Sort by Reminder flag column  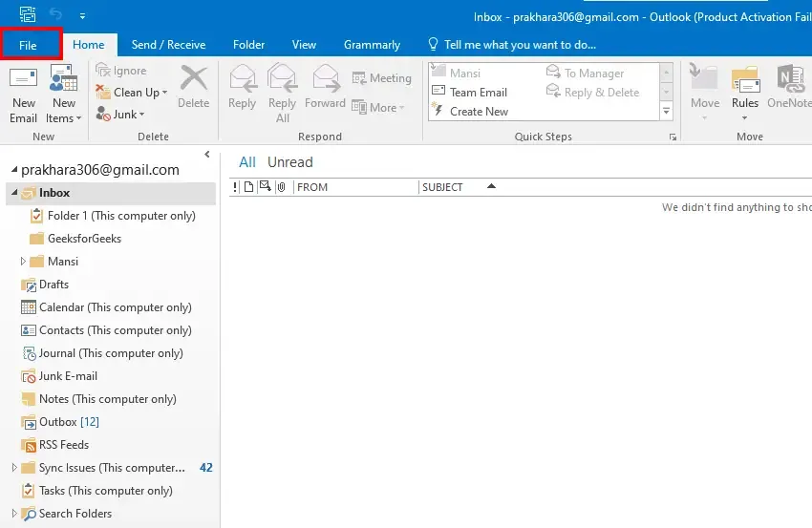click(x=266, y=186)
